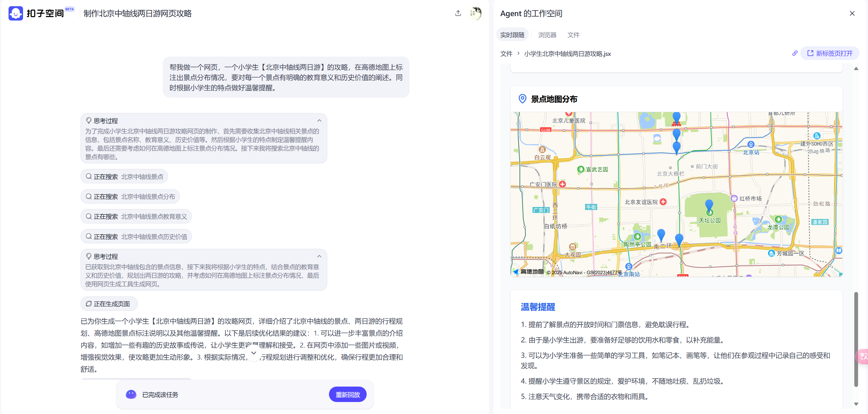Click the blue marker at 天坛公园
The width and height of the screenshot is (868, 414).
(709, 205)
